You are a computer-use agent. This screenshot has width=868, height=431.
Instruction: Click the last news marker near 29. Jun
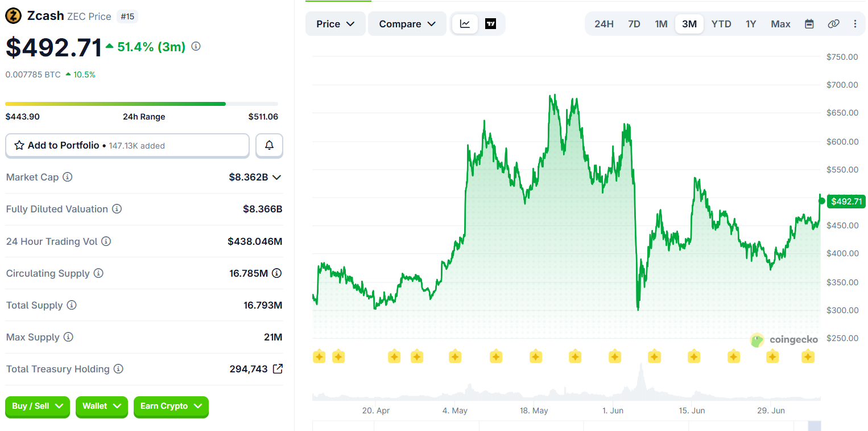(808, 357)
